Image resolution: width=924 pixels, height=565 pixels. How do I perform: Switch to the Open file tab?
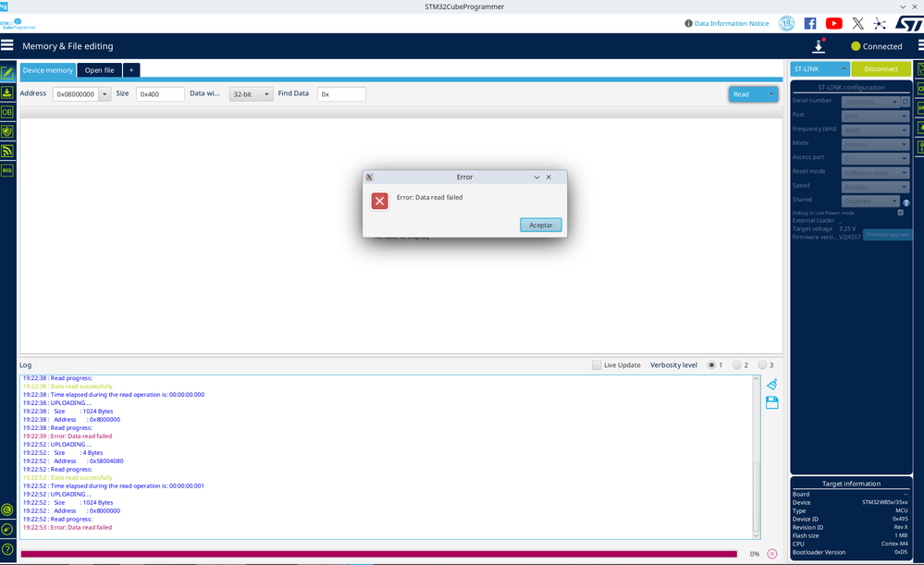point(100,70)
